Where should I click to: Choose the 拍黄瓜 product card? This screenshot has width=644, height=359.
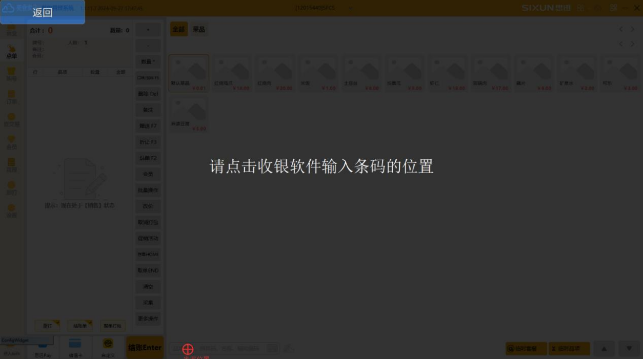(404, 73)
